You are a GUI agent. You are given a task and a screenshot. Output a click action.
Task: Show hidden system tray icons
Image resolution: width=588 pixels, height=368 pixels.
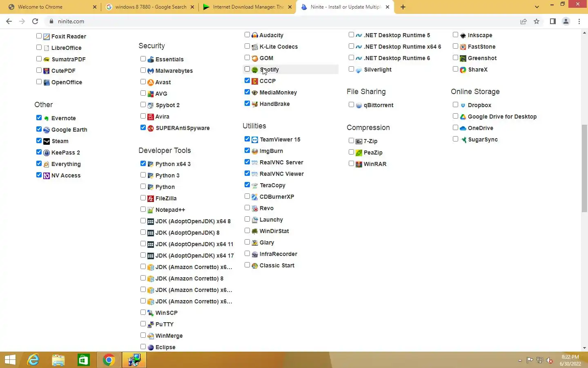pyautogui.click(x=520, y=360)
